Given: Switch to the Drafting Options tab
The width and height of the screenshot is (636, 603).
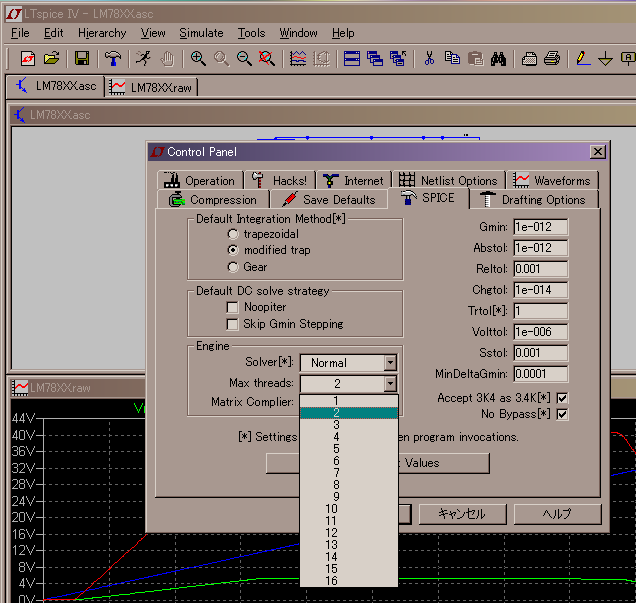Looking at the screenshot, I should click(534, 200).
